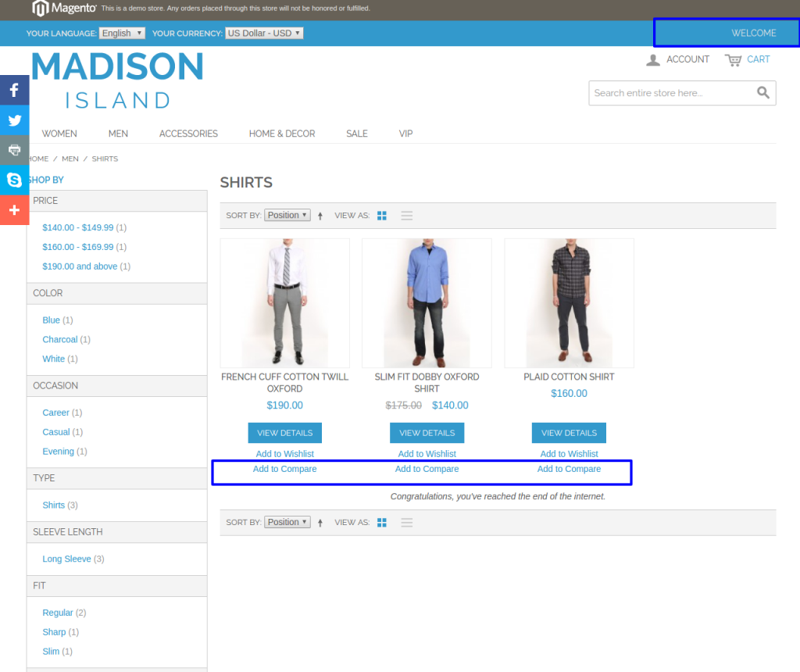Filter shirts by color Charcoal

(x=59, y=339)
